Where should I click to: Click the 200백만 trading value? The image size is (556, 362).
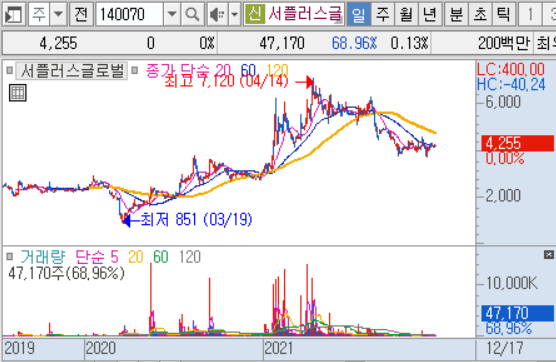504,43
